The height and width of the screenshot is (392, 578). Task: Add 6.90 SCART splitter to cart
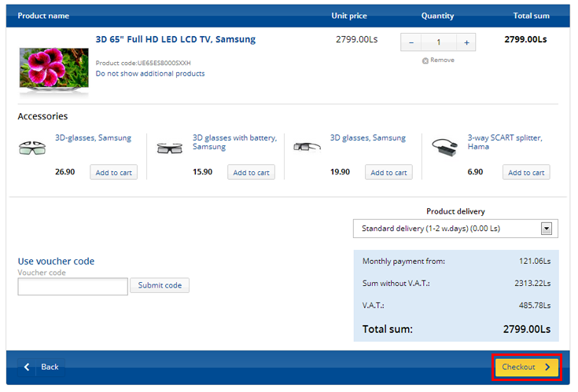tap(526, 172)
